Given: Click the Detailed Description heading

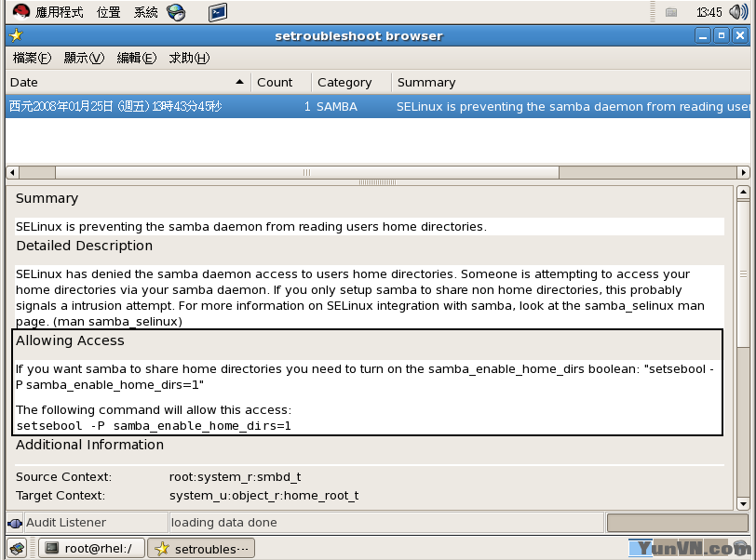Looking at the screenshot, I should (x=85, y=246).
